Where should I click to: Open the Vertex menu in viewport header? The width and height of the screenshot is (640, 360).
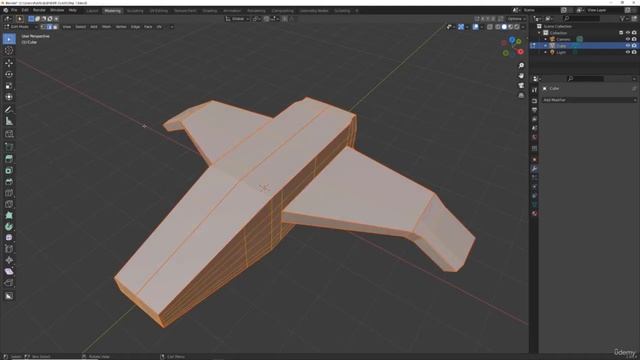121,27
